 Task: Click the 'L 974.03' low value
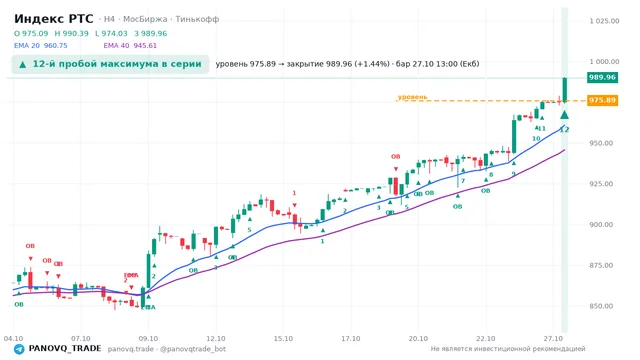coord(111,33)
